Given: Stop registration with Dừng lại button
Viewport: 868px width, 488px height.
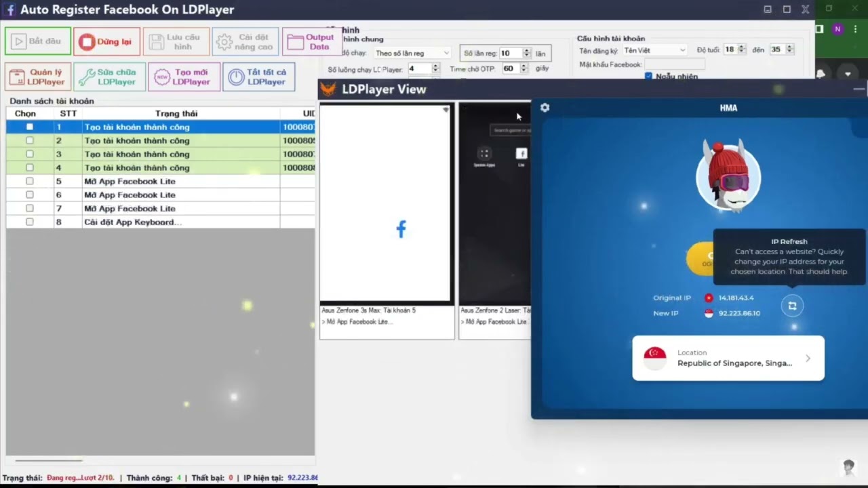Looking at the screenshot, I should pos(107,41).
